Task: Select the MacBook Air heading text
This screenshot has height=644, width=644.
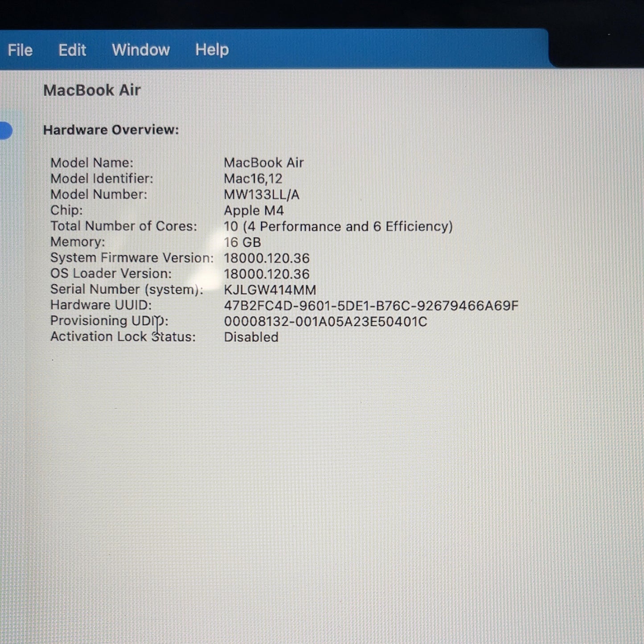Action: [92, 90]
